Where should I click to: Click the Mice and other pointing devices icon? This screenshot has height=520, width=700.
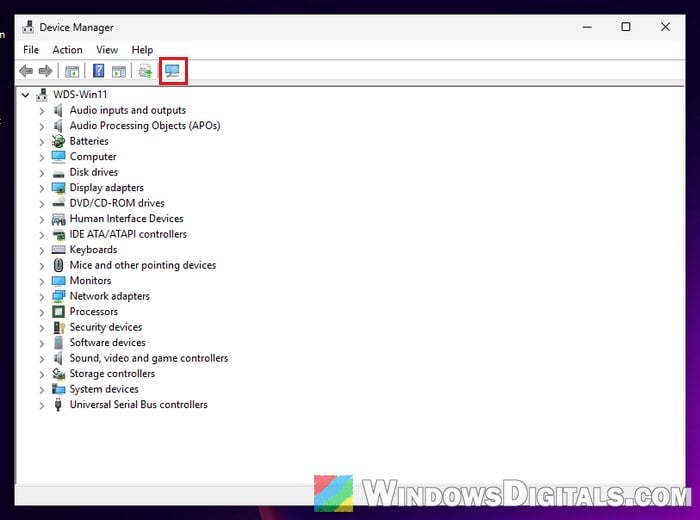pyautogui.click(x=58, y=265)
